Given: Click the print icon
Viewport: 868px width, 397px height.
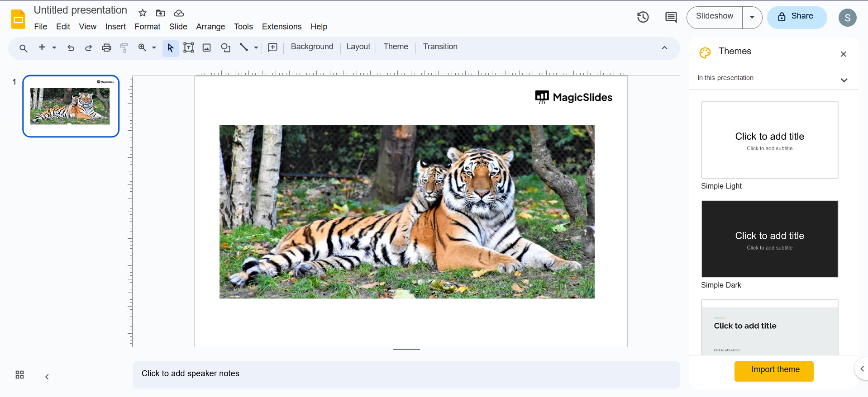Looking at the screenshot, I should (106, 48).
